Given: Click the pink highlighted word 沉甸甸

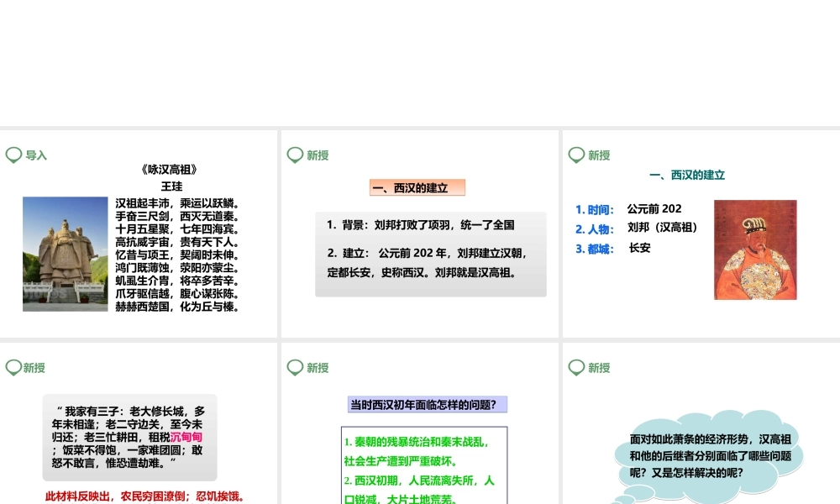Looking at the screenshot, I should tap(186, 437).
